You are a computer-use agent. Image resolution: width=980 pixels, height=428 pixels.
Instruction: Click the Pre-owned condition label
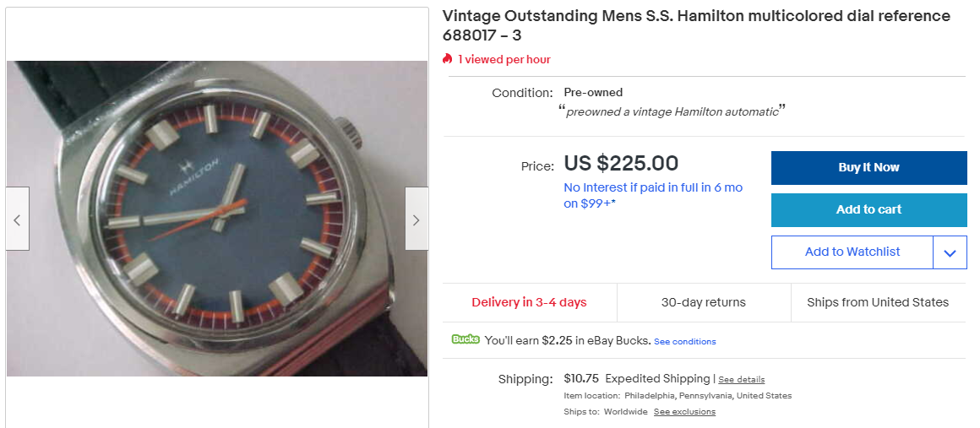pos(593,92)
